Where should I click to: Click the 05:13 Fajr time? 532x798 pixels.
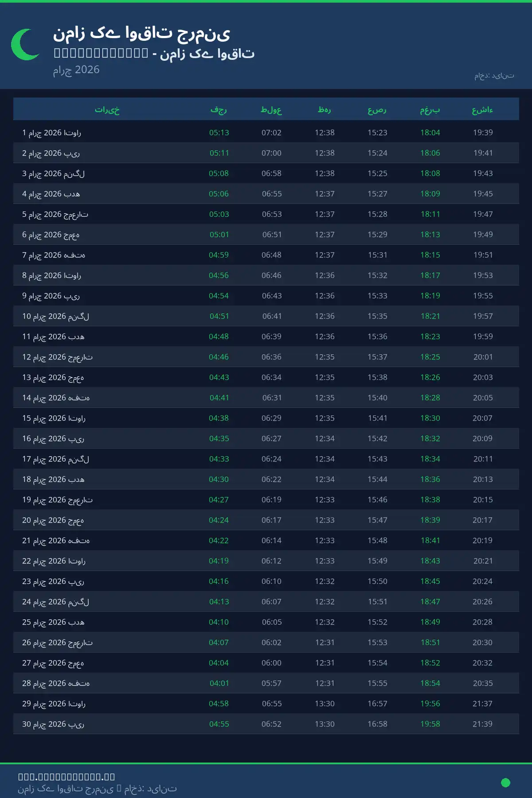point(219,133)
